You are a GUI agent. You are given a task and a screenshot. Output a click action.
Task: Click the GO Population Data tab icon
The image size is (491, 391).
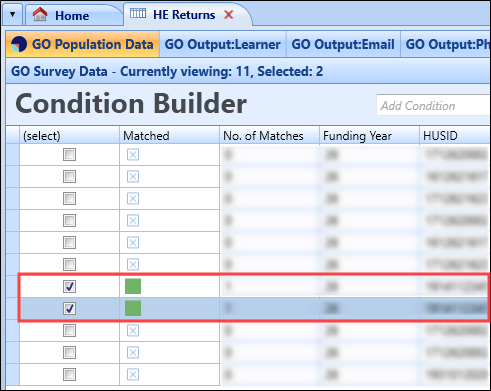click(19, 44)
